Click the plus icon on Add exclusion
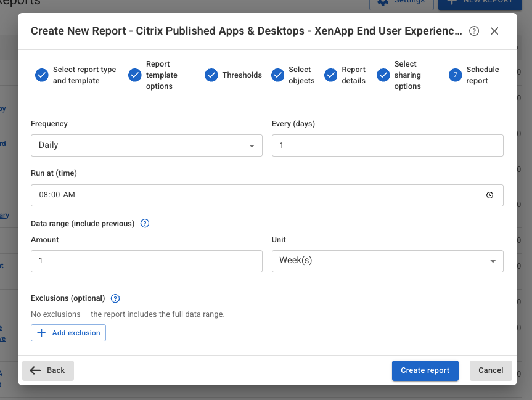The width and height of the screenshot is (532, 400). 41,333
